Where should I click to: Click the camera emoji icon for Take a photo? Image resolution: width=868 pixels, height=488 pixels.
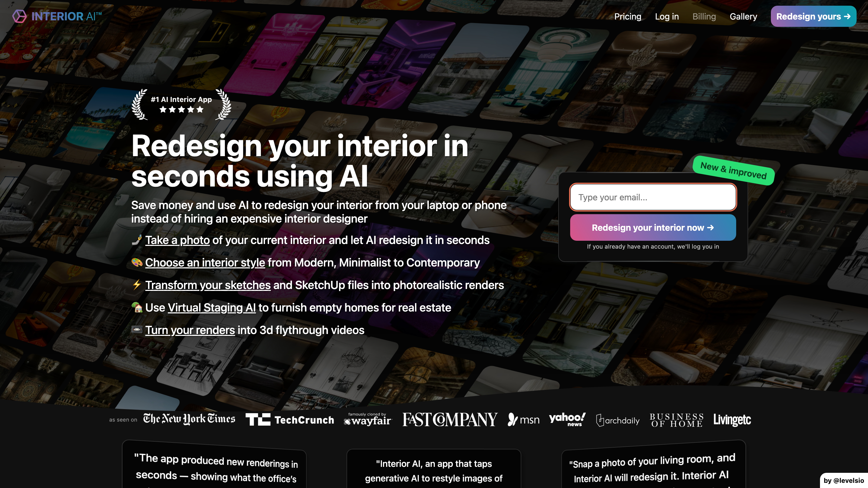[136, 240]
